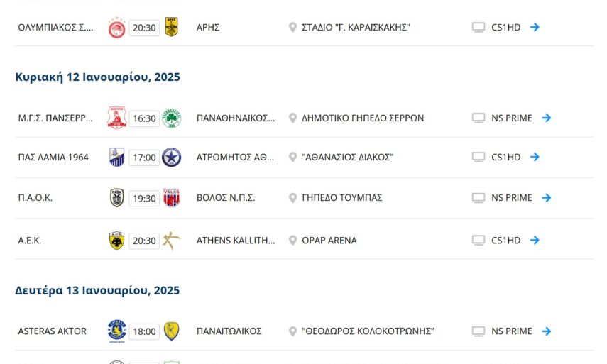The width and height of the screenshot is (607, 364).
Task: Click the OPAP ARENA stadium location
Action: 329,241
